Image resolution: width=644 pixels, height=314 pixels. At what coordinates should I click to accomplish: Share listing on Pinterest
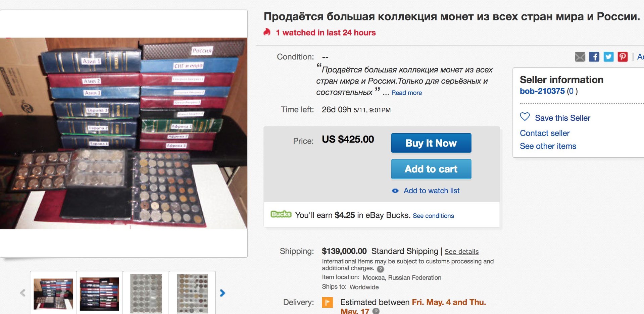coord(623,57)
